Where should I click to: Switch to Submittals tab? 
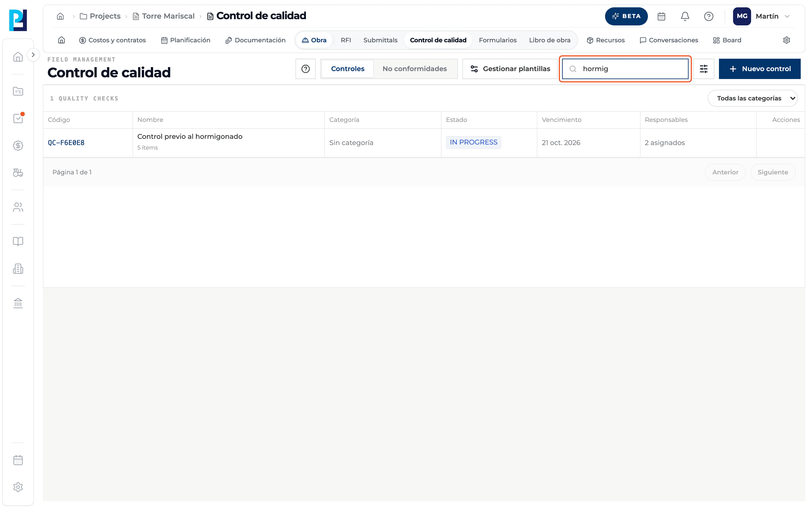coord(380,40)
